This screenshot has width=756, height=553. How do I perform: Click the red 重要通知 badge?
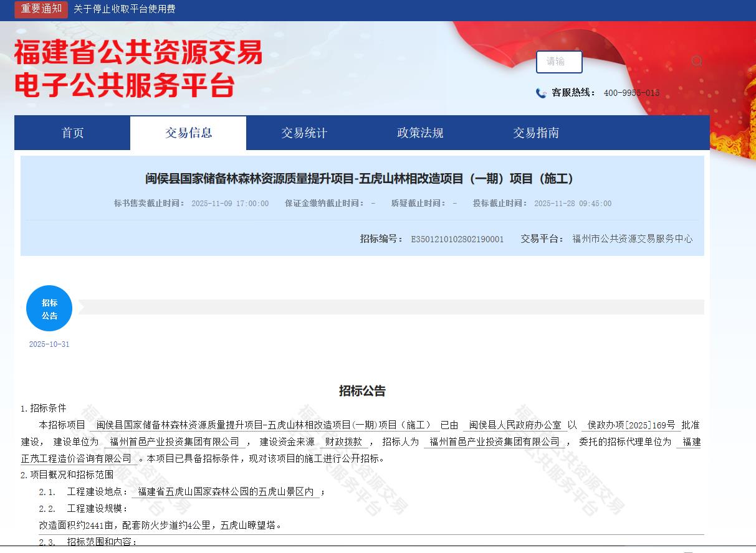coord(41,9)
